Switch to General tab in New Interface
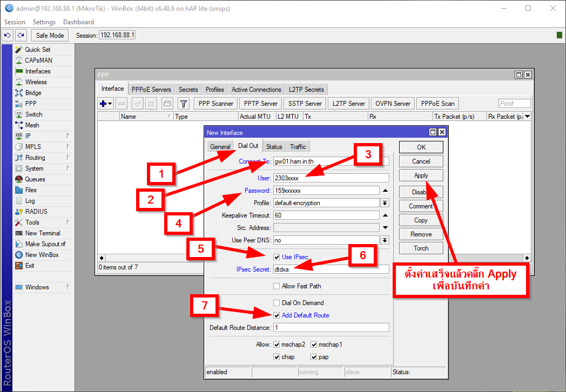The width and height of the screenshot is (566, 392). tap(220, 146)
